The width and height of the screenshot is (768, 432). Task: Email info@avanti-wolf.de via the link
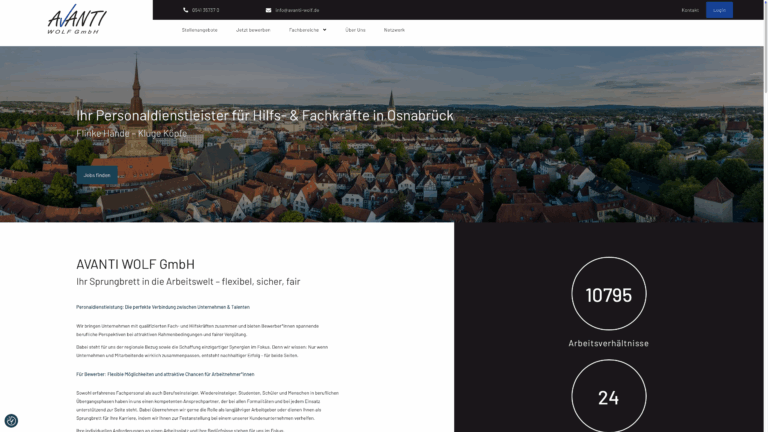tap(297, 10)
